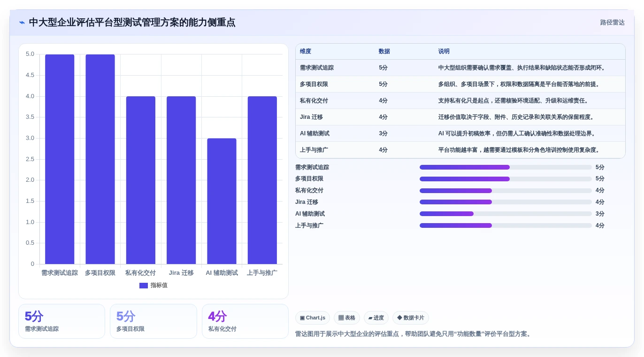Viewport: 644px width, 357px height.
Task: Click 需求测试追踪 cell in table
Action: tap(317, 68)
